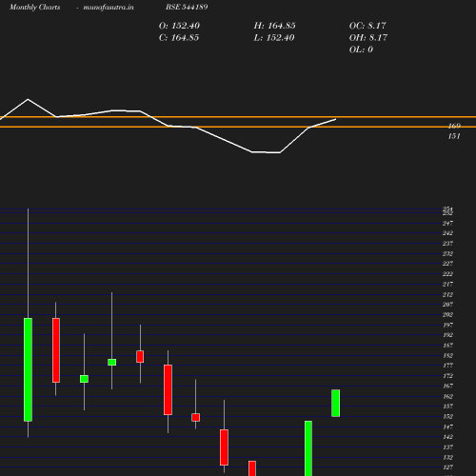Select the low value 'L: 152.40'
Image resolution: width=476 pixels, height=476 pixels.
(274, 38)
